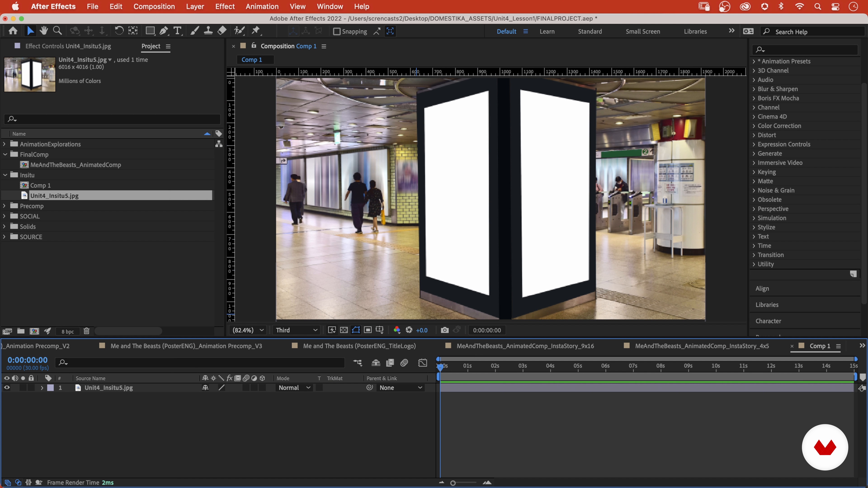The image size is (868, 488).
Task: Click the Show Channel color icon
Action: pos(397,330)
